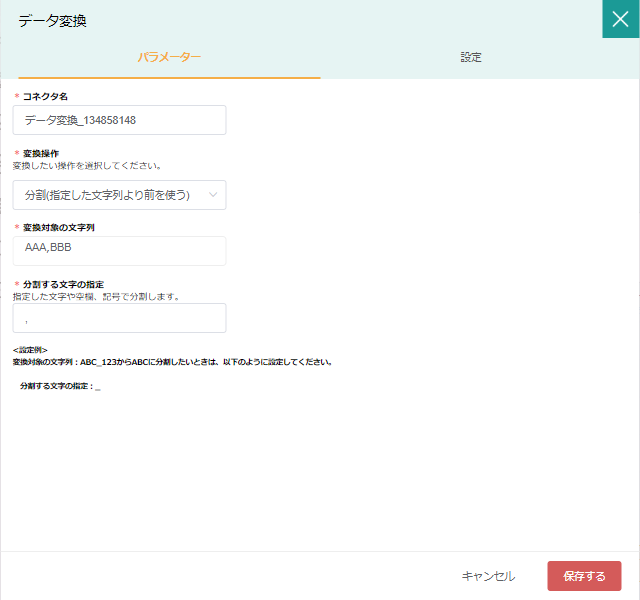
Task: Click the hint text 変換したい操作を選択してください
Action: click(x=87, y=165)
